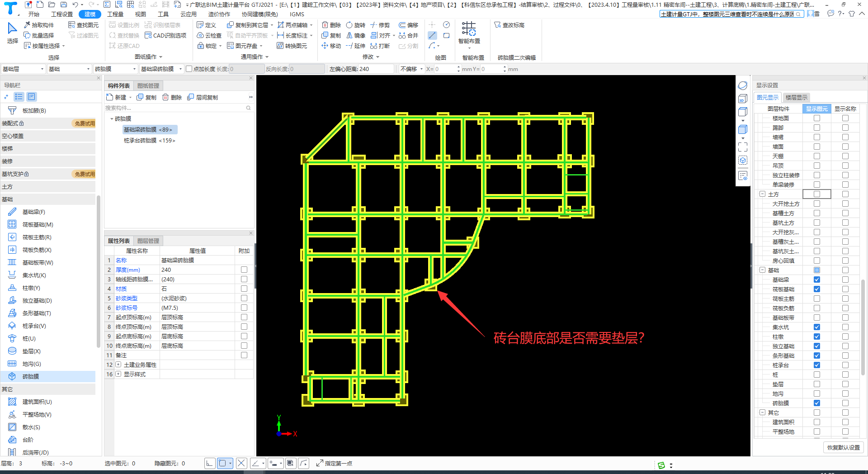Click the 左偏心距离 value field

(376, 69)
